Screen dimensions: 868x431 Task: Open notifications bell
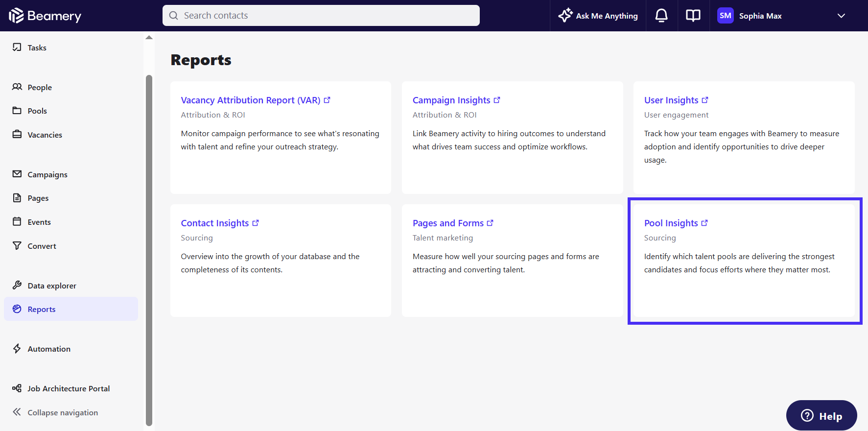click(x=661, y=16)
